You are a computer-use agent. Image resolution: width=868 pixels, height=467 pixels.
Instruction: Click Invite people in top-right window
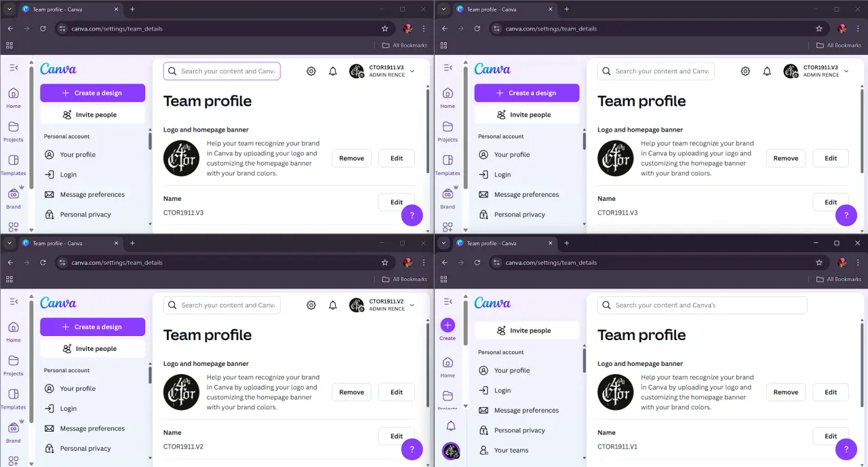[x=527, y=115]
